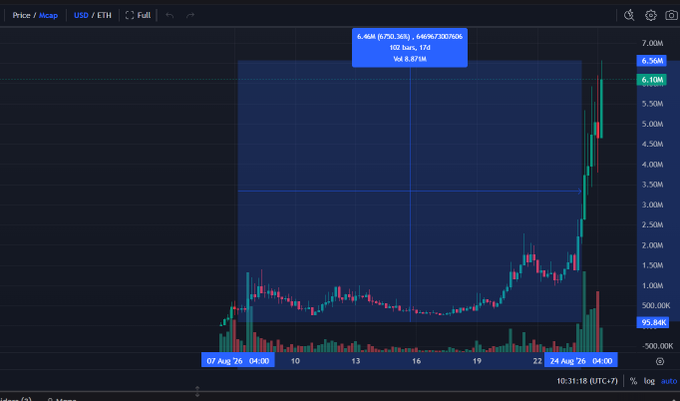Take a chart snapshot with camera icon
This screenshot has width=680, height=401.
(671, 15)
